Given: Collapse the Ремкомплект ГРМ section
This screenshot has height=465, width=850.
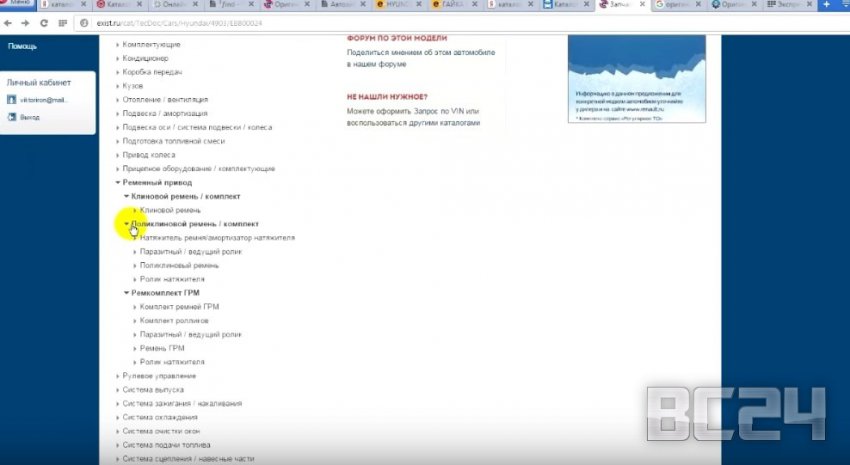Looking at the screenshot, I should (127, 293).
